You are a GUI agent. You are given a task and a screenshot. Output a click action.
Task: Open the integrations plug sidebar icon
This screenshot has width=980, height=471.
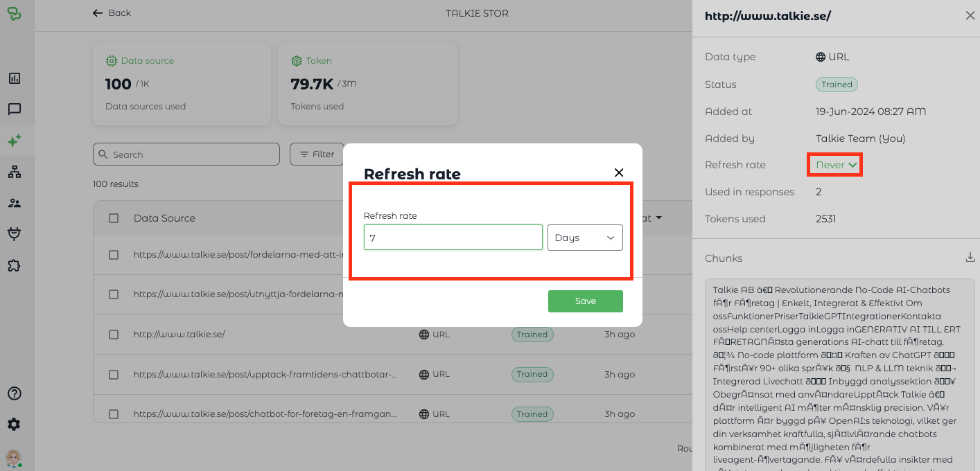(x=15, y=234)
